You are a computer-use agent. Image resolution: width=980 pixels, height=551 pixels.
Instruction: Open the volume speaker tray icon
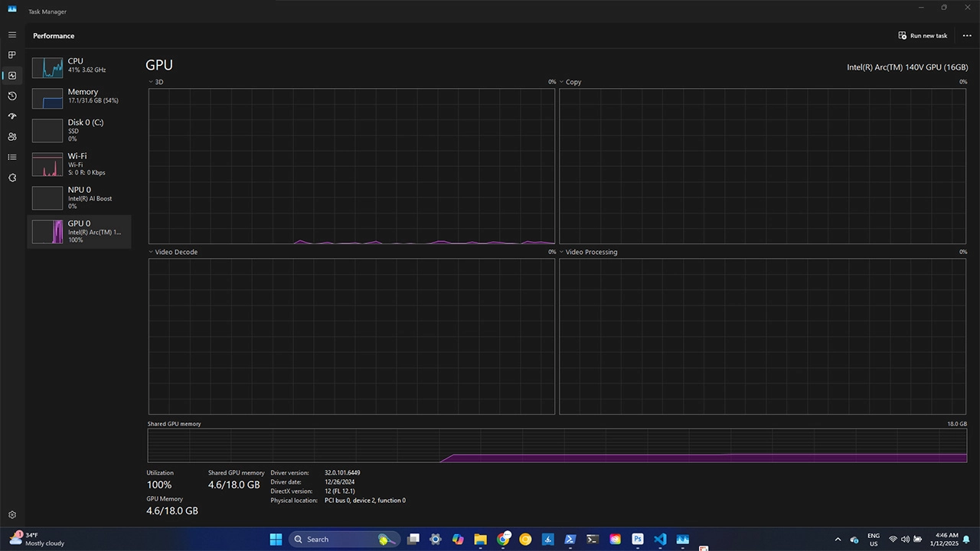[906, 540]
